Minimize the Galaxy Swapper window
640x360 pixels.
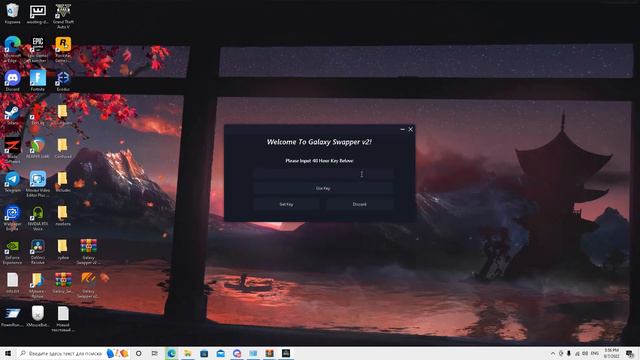pos(402,129)
